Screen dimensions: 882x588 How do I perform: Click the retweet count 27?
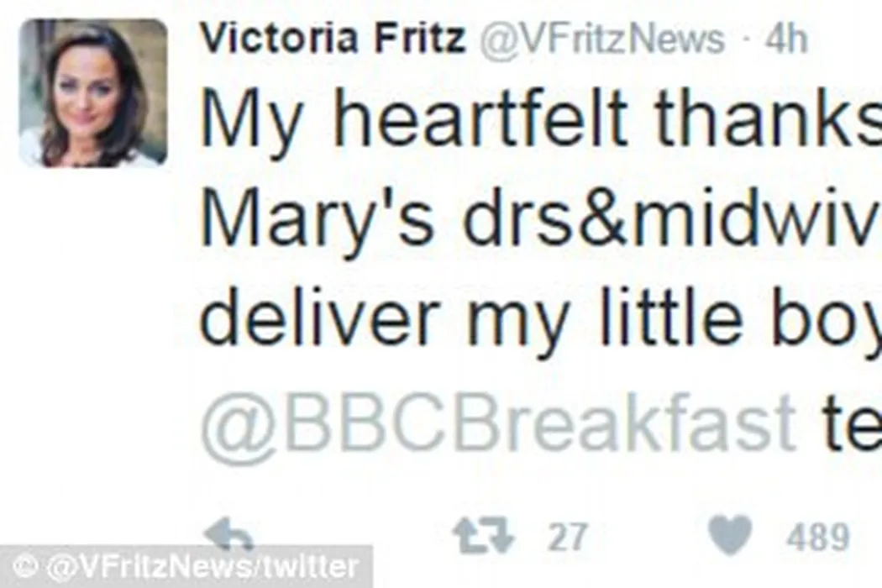tap(569, 537)
